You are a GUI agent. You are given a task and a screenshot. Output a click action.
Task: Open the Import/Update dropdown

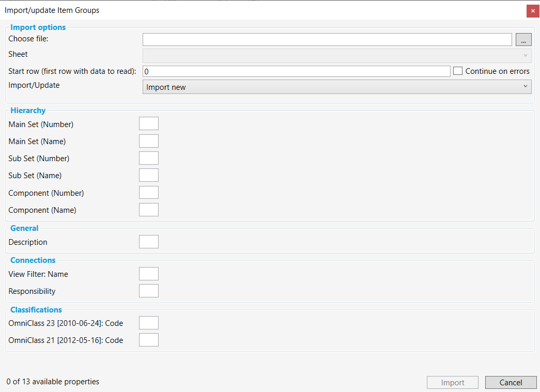(x=336, y=87)
